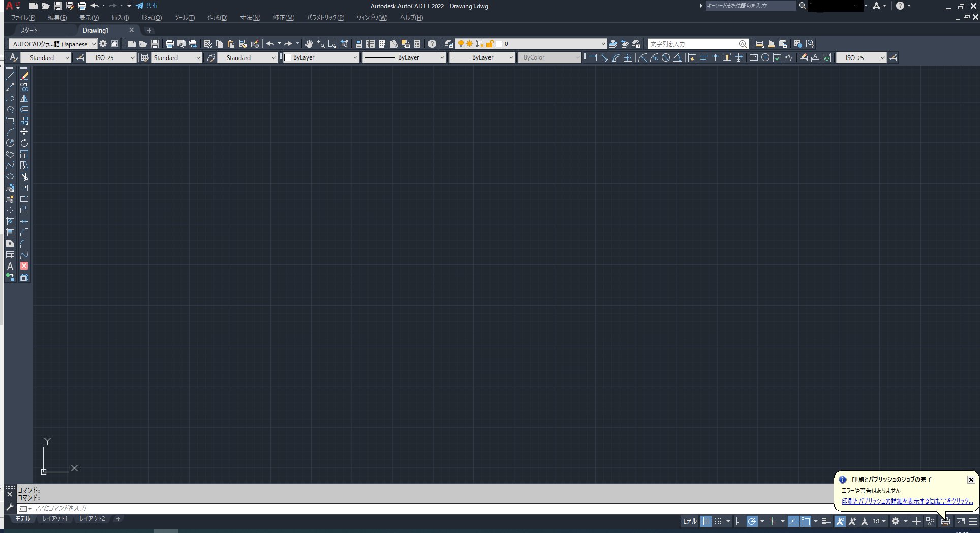Select the Multiline Text A tool
The width and height of the screenshot is (980, 533).
click(10, 266)
